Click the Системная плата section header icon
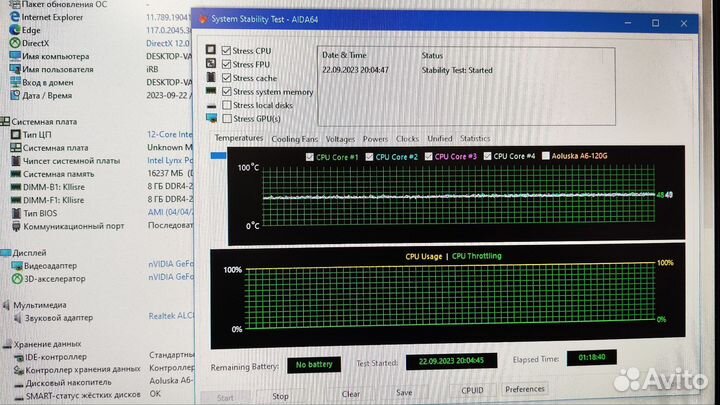720x405 pixels. pyautogui.click(x=5, y=122)
